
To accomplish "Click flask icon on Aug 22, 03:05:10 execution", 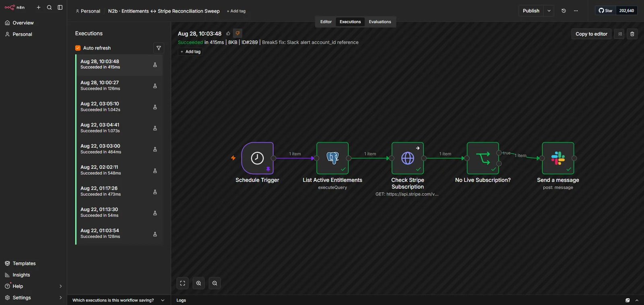I will pyautogui.click(x=155, y=107).
